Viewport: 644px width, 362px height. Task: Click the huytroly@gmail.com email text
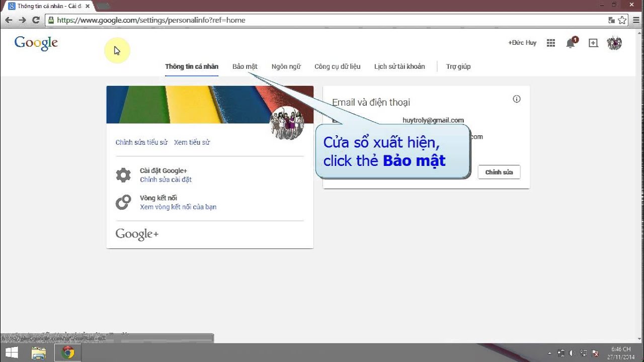pyautogui.click(x=433, y=120)
